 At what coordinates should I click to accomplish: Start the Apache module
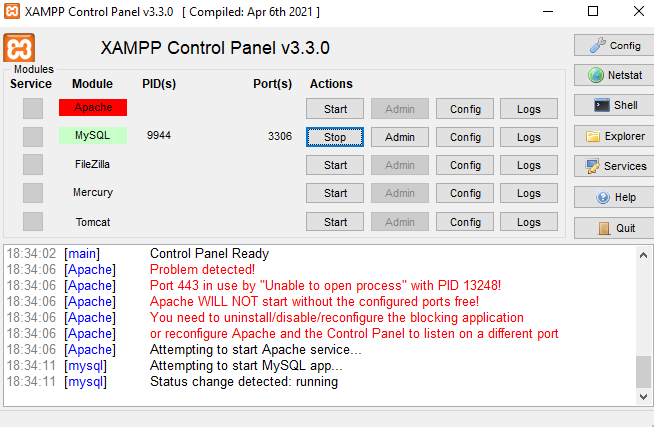[335, 108]
